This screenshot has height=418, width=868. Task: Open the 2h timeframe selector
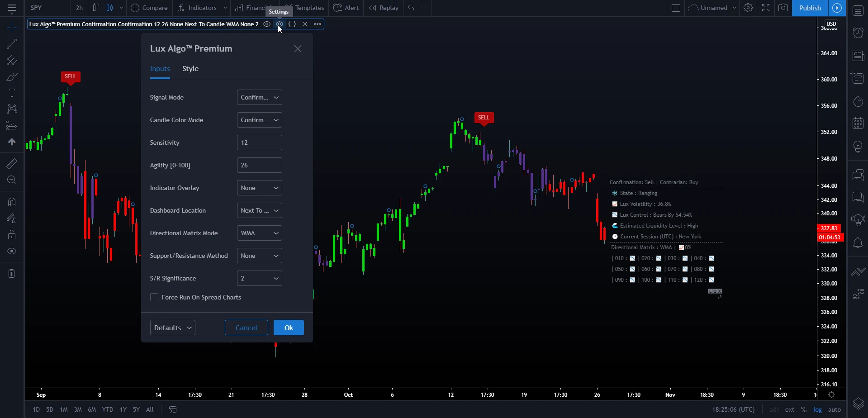coord(79,8)
